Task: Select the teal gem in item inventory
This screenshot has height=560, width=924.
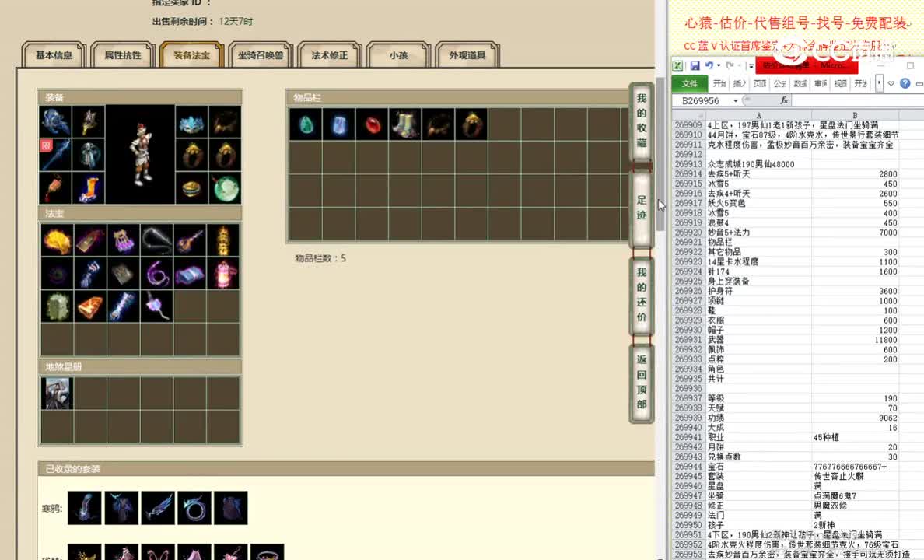Action: pyautogui.click(x=306, y=124)
